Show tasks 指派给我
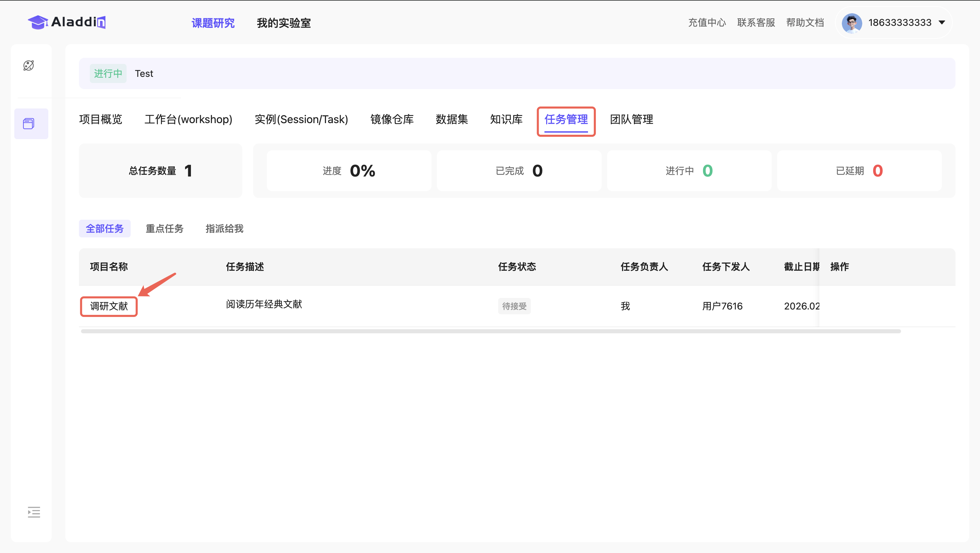 [225, 229]
